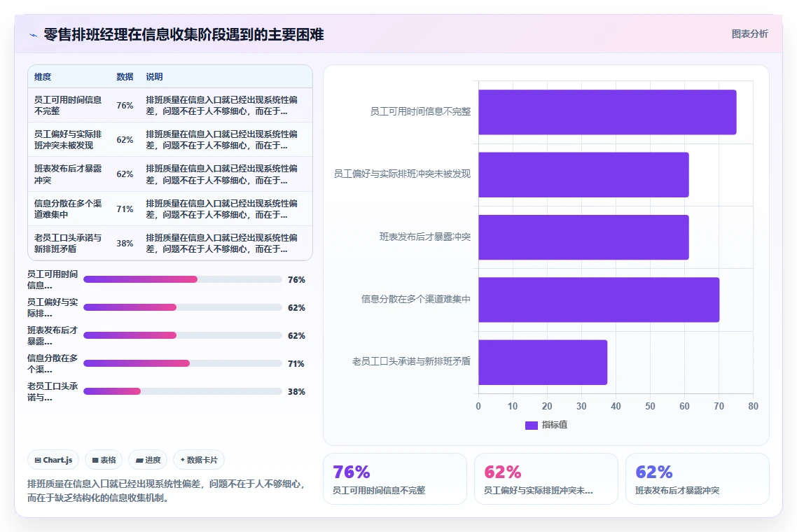The width and height of the screenshot is (797, 532).
Task: Click the 71% value in the table
Action: click(x=125, y=209)
